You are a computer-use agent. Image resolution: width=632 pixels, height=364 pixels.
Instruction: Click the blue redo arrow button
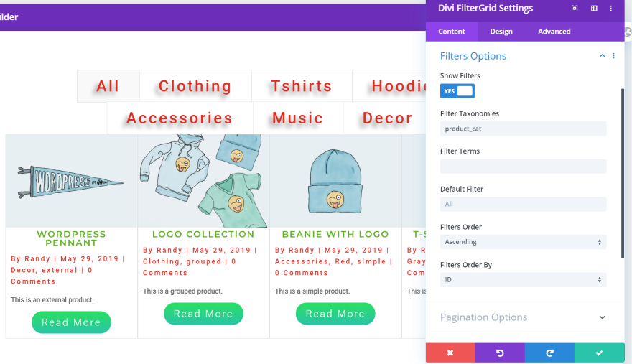point(549,353)
